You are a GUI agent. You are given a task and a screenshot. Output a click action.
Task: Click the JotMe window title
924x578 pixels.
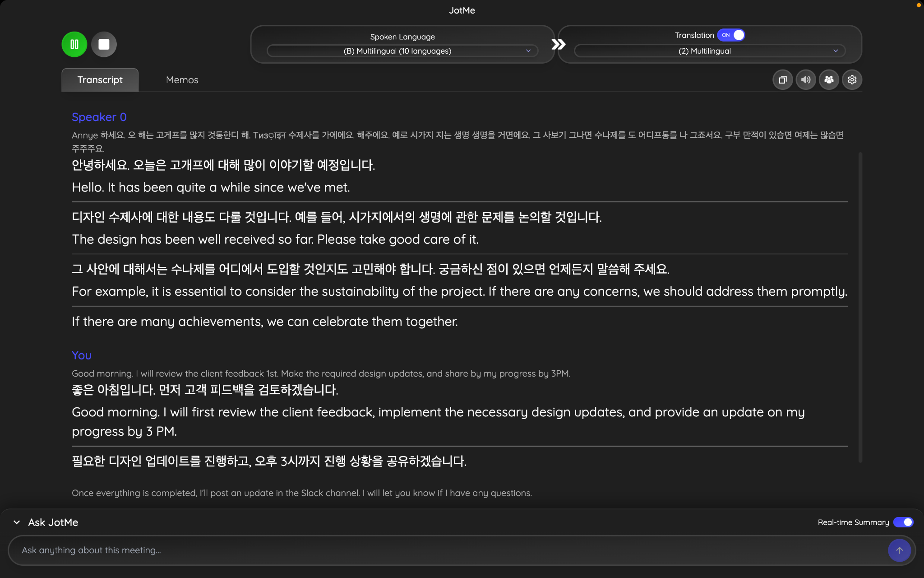click(462, 10)
